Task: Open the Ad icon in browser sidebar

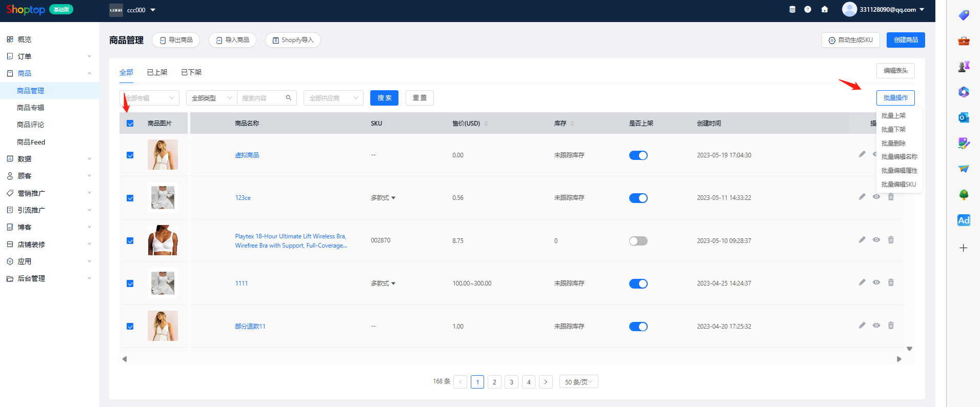Action: (x=964, y=220)
